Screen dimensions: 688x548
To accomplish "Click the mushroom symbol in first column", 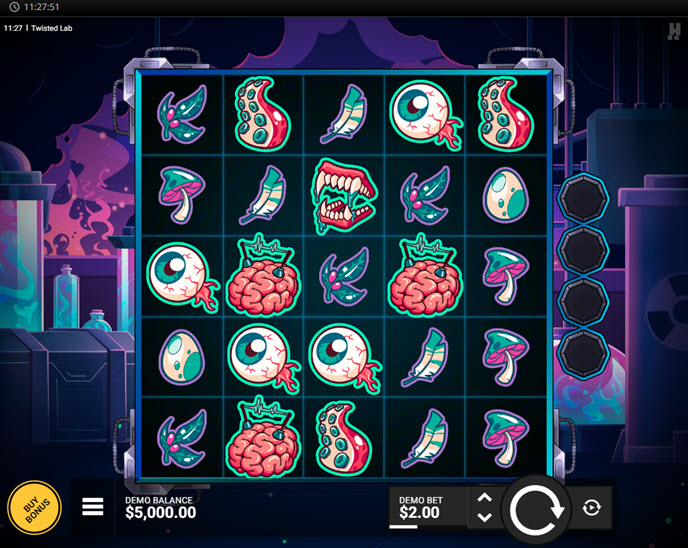I will 182,195.
